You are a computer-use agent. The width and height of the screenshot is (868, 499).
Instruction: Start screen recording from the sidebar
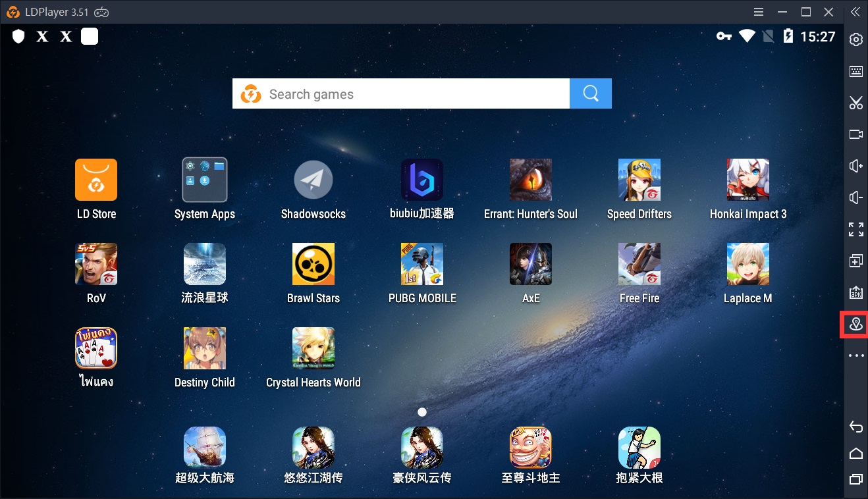(854, 134)
